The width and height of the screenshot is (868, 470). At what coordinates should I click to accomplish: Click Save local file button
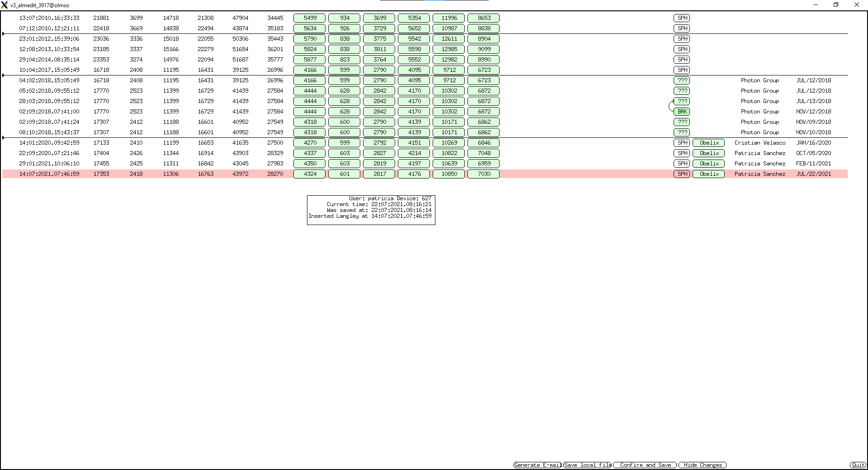coord(587,465)
